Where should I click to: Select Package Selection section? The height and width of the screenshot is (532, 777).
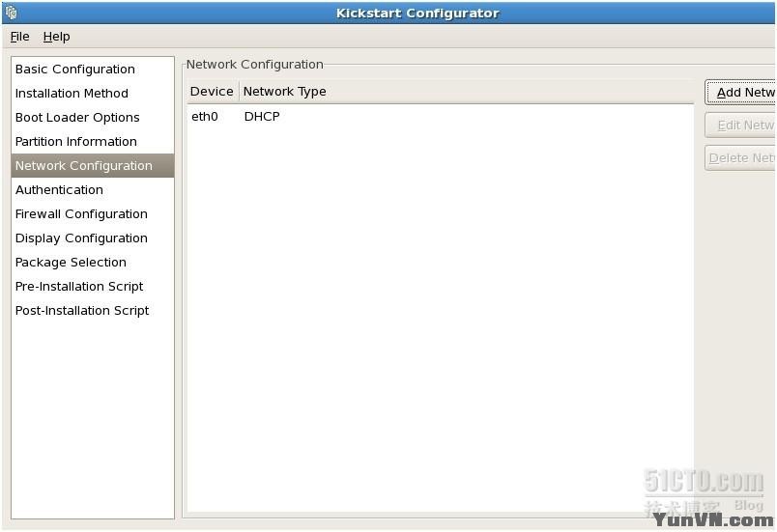93,263
